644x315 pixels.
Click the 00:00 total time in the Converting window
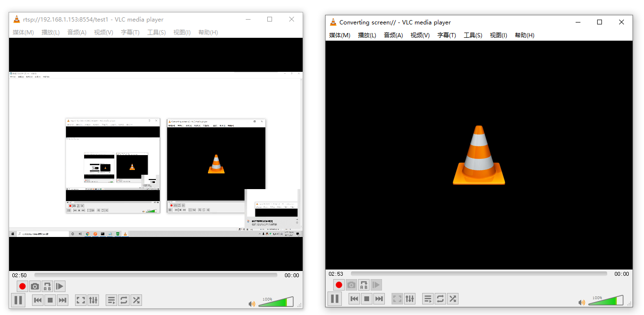click(622, 274)
